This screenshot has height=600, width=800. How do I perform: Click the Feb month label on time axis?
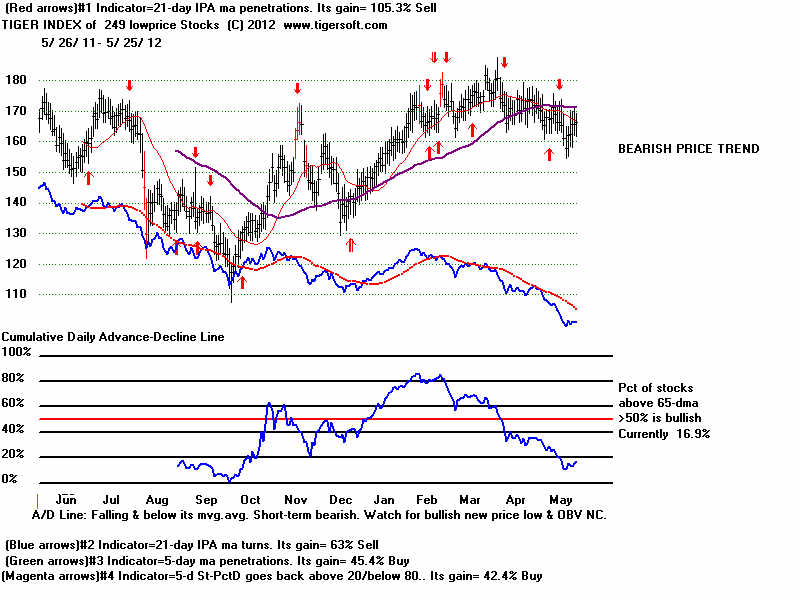point(427,497)
